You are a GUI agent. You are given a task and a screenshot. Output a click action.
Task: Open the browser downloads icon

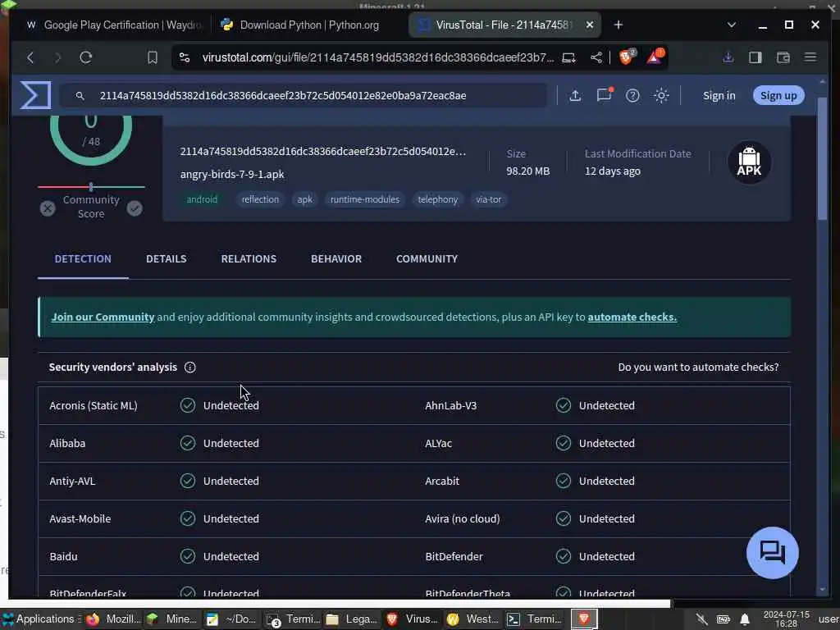point(728,57)
